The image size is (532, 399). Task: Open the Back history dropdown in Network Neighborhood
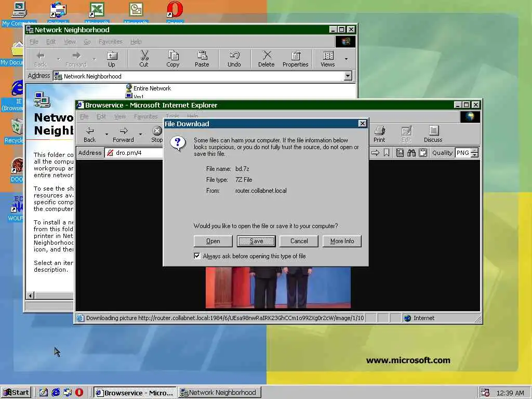[58, 59]
